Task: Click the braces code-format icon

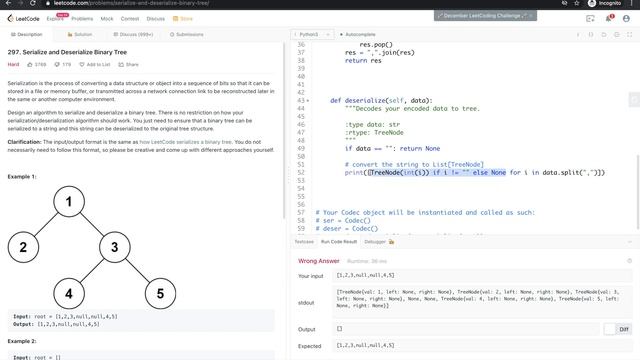Action: tap(591, 35)
